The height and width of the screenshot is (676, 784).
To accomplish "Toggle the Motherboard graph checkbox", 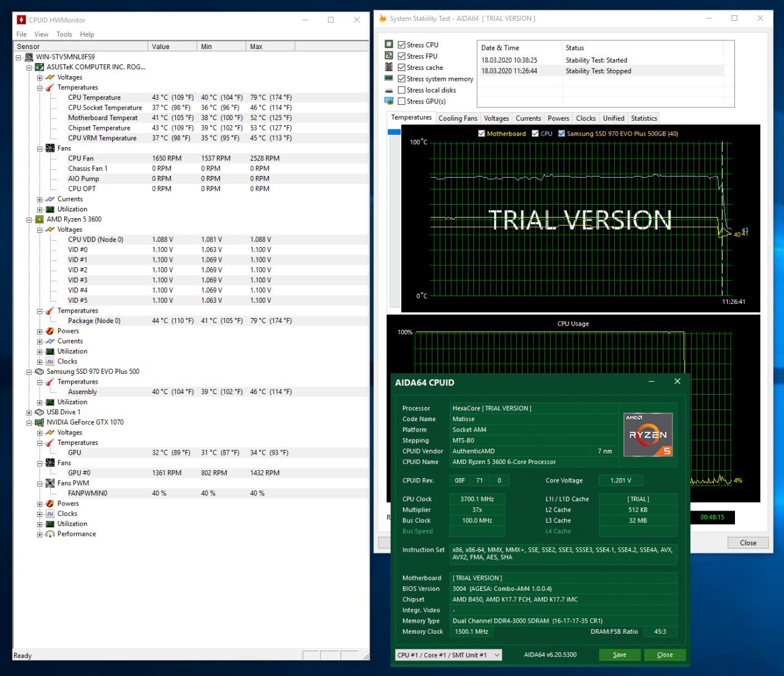I will point(481,134).
